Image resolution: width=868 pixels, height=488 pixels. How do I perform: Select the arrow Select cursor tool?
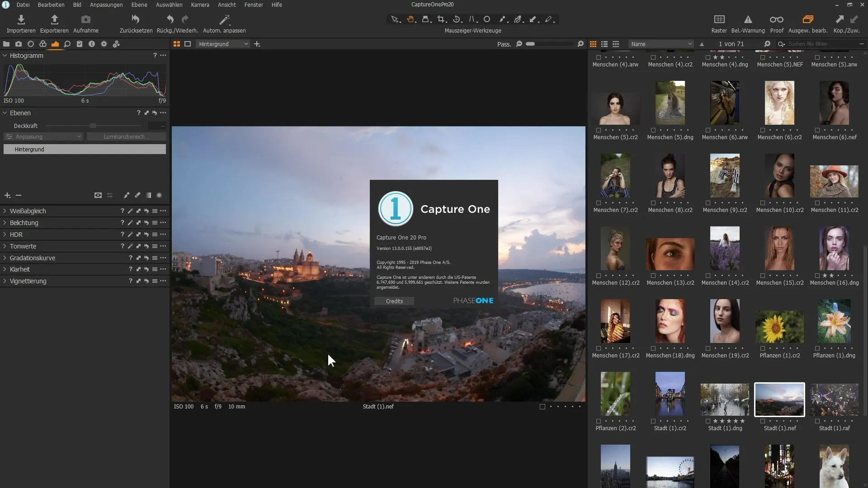coord(395,19)
